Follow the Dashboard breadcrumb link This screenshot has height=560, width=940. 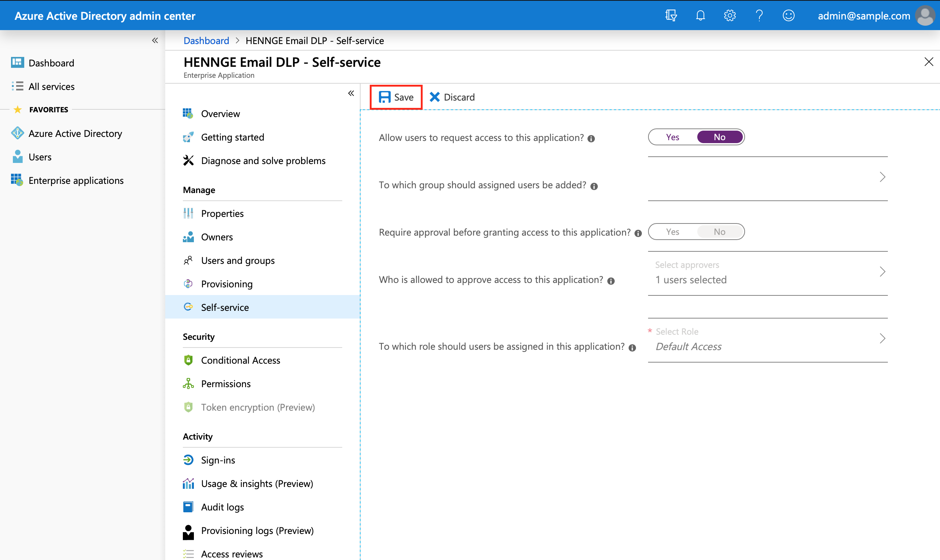pos(206,40)
